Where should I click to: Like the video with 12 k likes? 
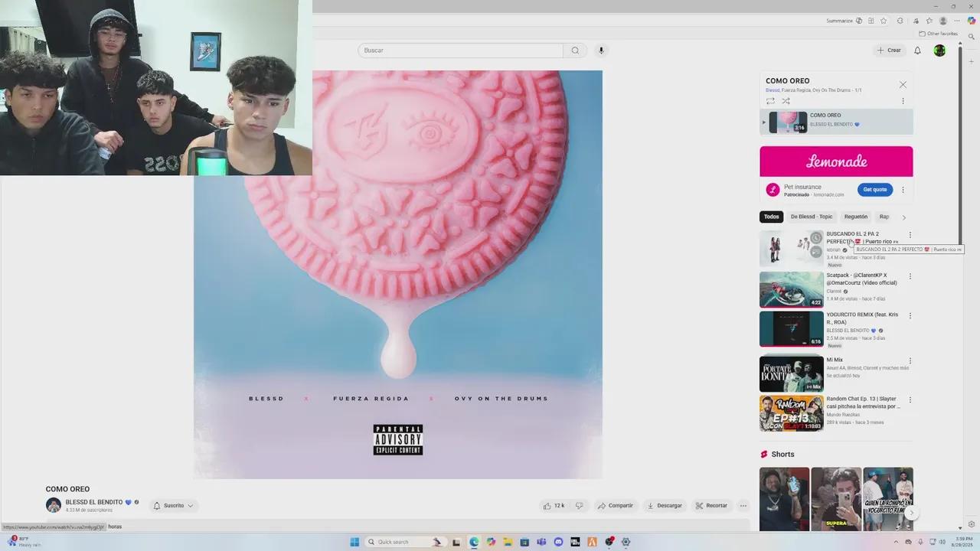554,506
